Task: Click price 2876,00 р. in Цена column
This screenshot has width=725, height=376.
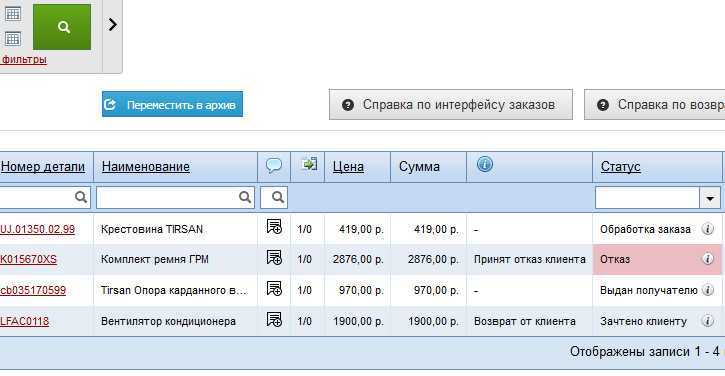Action: coord(358,259)
